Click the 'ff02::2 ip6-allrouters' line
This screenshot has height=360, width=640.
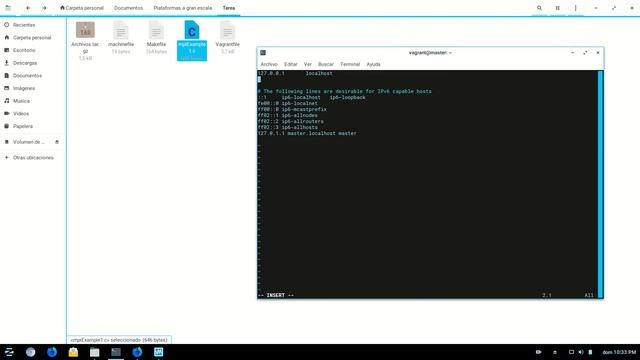(x=291, y=122)
